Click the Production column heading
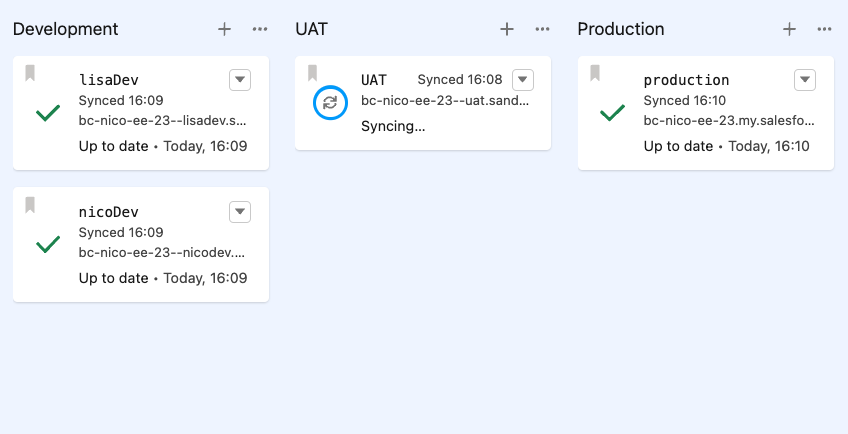The image size is (848, 434). pyautogui.click(x=621, y=29)
